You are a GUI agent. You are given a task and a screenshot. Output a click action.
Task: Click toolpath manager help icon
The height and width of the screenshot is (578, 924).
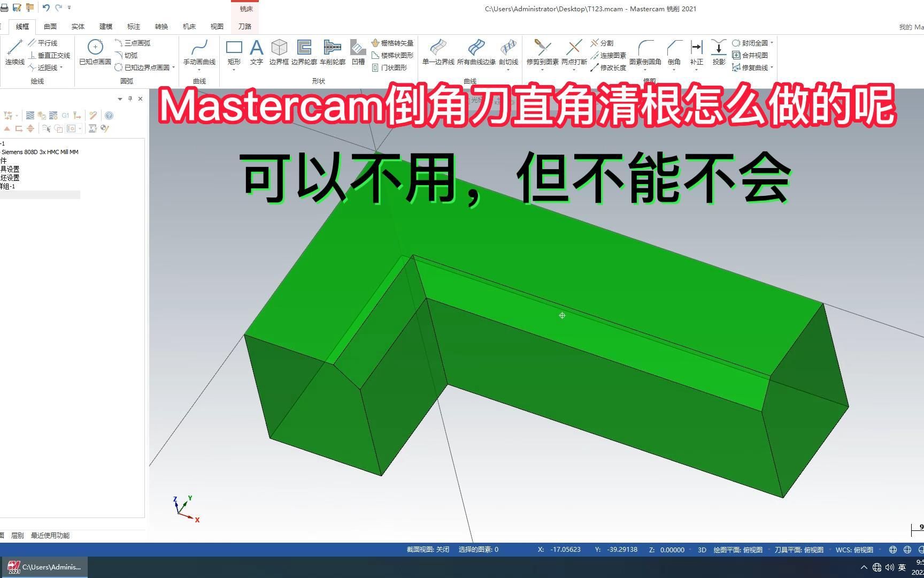(109, 115)
